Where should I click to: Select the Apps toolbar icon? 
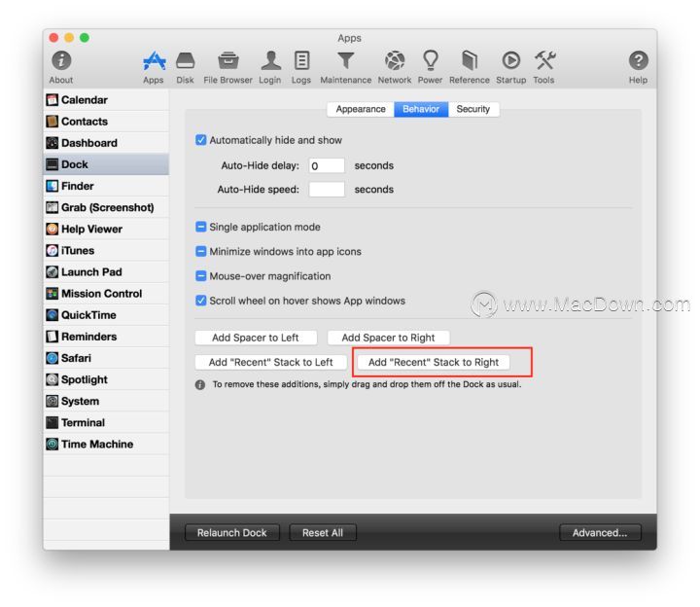154,60
